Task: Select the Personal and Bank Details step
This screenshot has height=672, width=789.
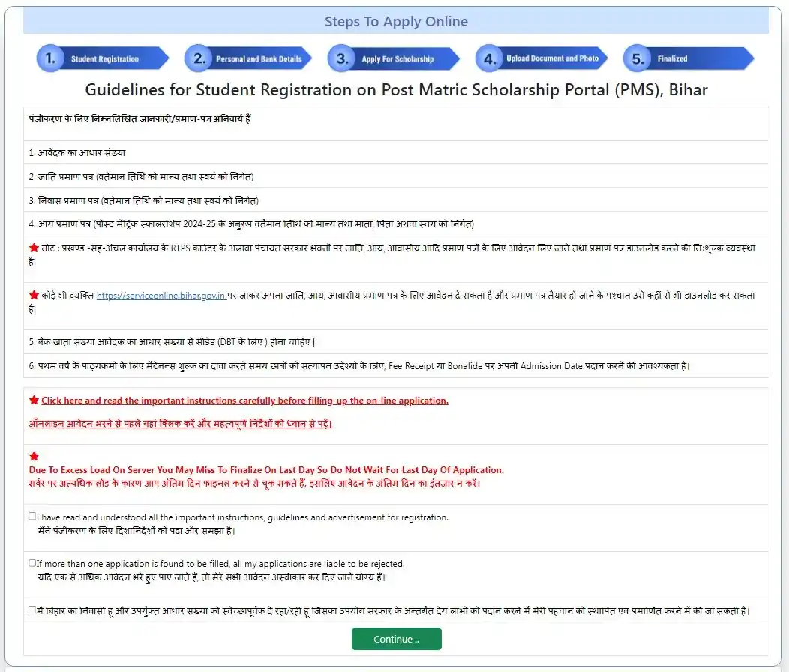Action: click(x=259, y=59)
